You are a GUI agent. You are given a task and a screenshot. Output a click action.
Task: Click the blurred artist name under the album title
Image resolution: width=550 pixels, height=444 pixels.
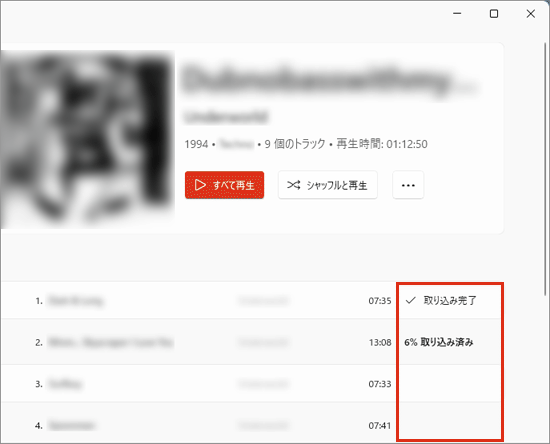click(226, 117)
